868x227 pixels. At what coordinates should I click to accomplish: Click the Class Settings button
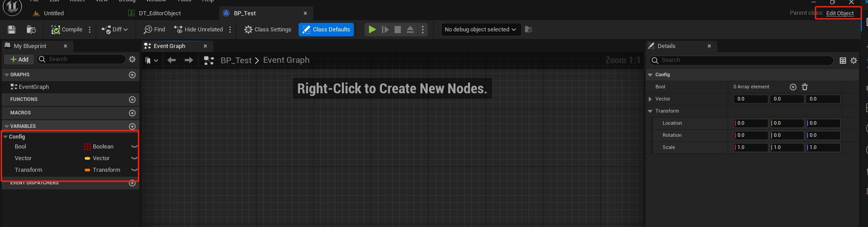click(x=268, y=30)
